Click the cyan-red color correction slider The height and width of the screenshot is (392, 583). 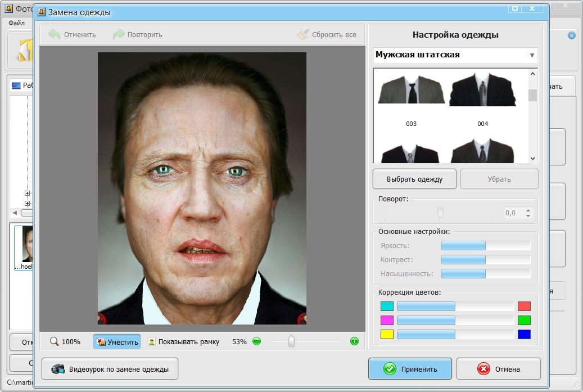[x=455, y=306]
